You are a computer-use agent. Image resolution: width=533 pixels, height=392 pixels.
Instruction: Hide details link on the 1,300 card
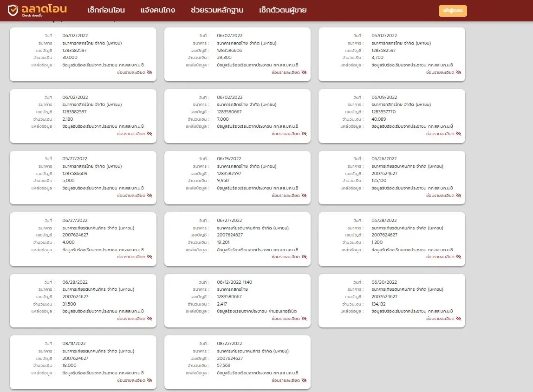tap(440, 257)
